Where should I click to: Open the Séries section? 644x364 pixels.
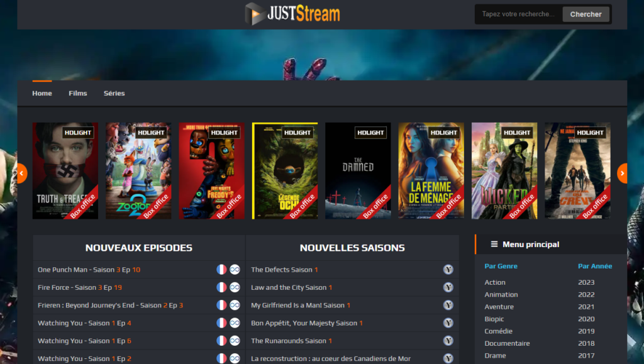pos(114,93)
